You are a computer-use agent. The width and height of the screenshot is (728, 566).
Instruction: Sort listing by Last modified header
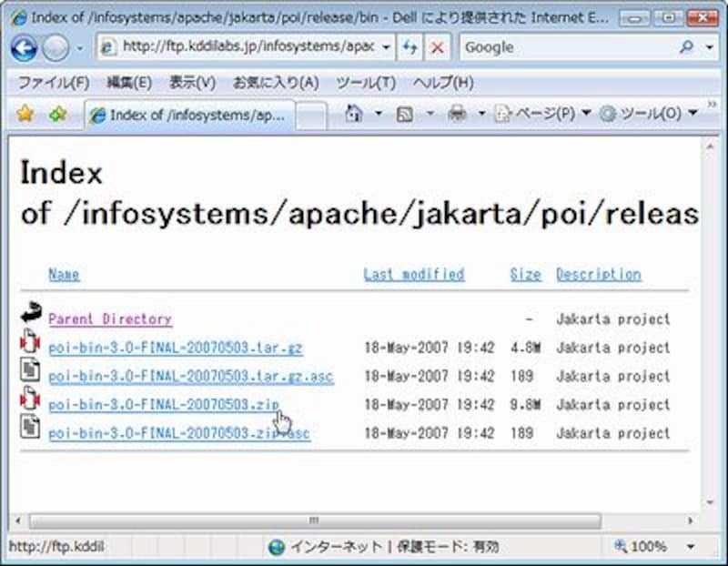click(x=413, y=274)
